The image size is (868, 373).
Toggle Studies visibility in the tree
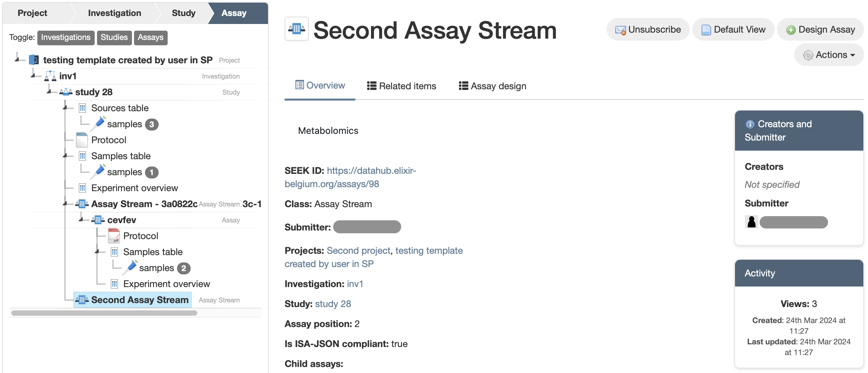114,37
